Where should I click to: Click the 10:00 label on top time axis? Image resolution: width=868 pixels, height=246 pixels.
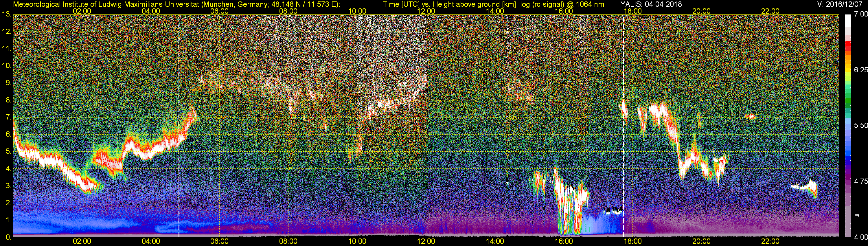[357, 11]
